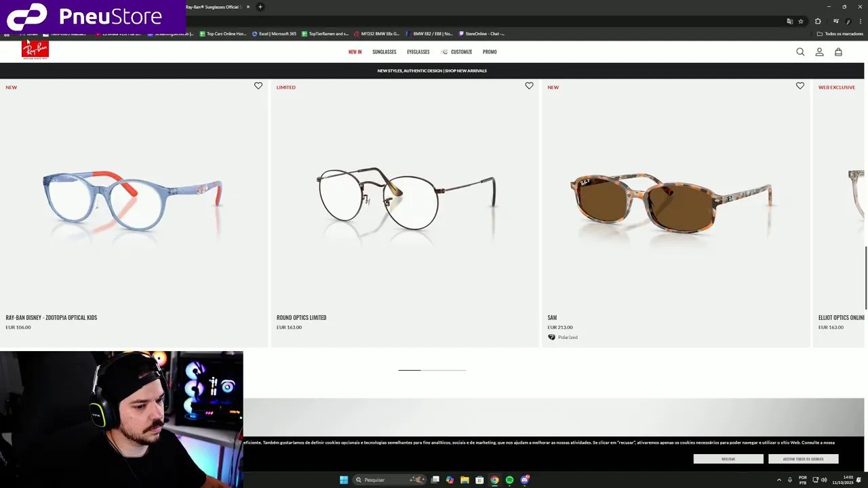Open the Chrome extensions puzzle icon

coord(818,21)
